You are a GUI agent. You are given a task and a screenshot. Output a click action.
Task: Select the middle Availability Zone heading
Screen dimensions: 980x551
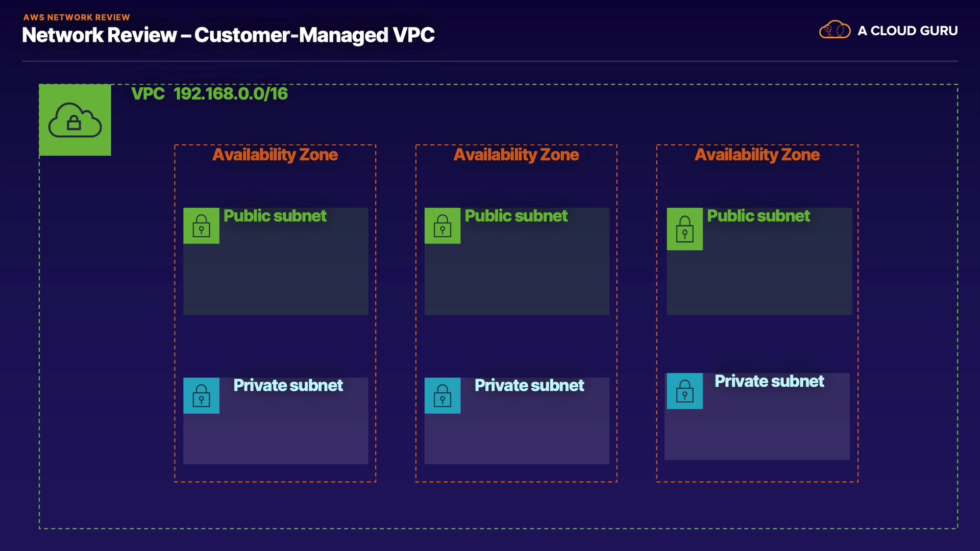(516, 155)
